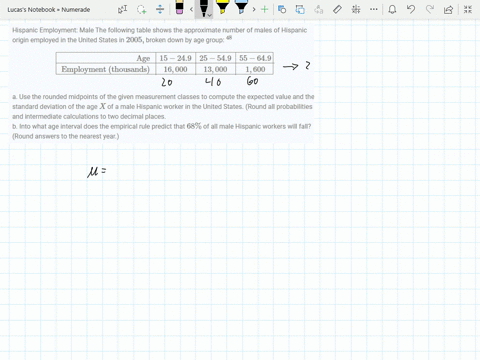Redo the last action
This screenshot has width=480, height=360.
coord(430,9)
